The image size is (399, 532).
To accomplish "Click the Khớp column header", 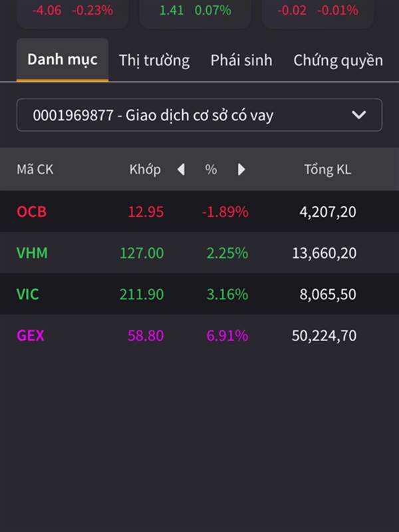I will 145,170.
